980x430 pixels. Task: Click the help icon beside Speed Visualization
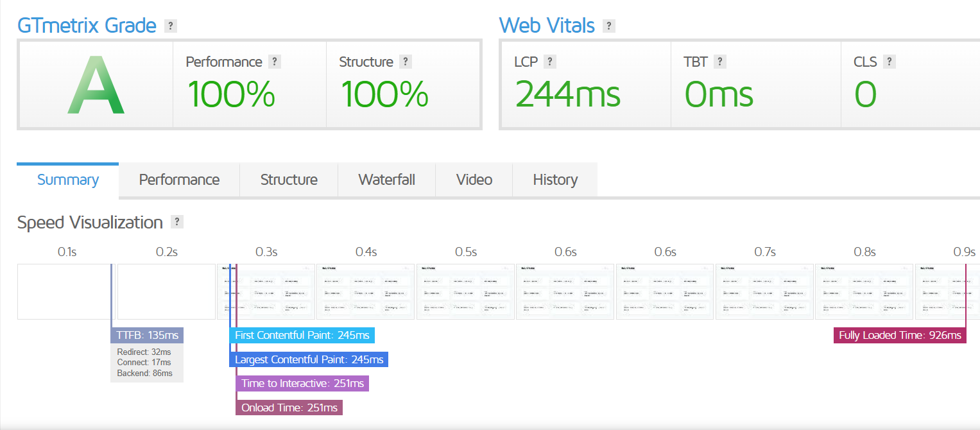pos(178,222)
